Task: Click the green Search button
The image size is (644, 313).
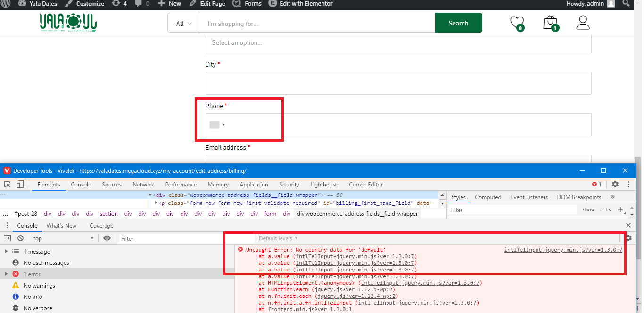Action: (x=458, y=23)
